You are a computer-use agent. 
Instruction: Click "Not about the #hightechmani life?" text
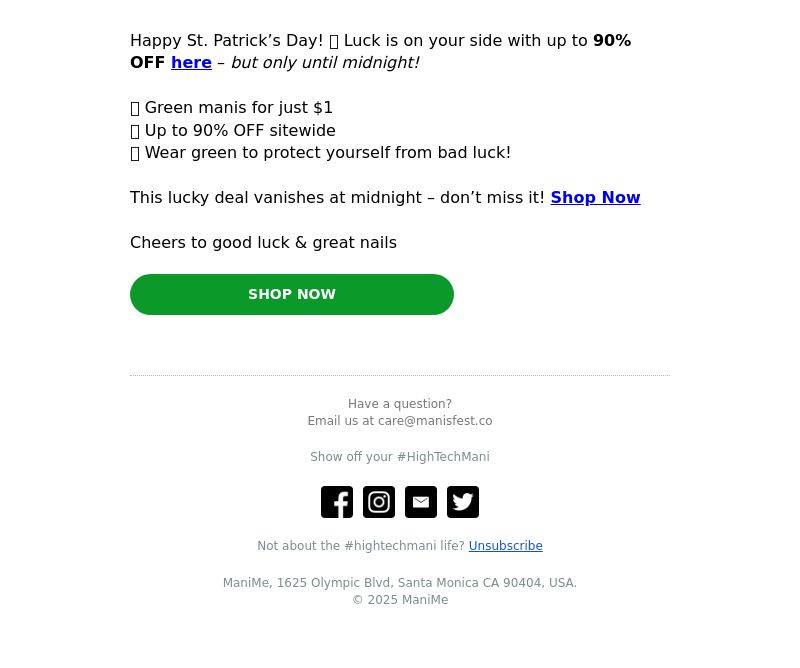tap(361, 546)
